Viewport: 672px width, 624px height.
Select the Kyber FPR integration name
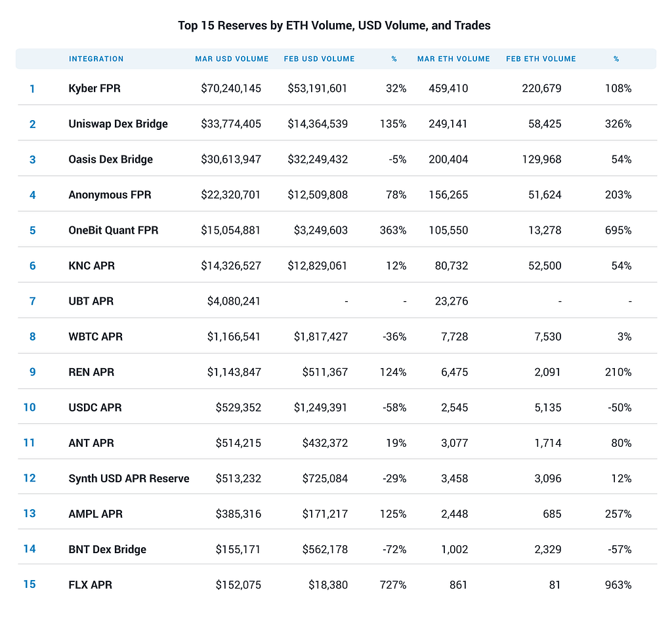(94, 89)
